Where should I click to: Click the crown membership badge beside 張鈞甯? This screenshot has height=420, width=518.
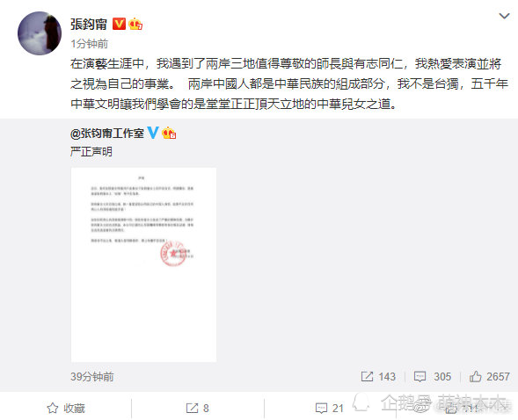coord(135,24)
